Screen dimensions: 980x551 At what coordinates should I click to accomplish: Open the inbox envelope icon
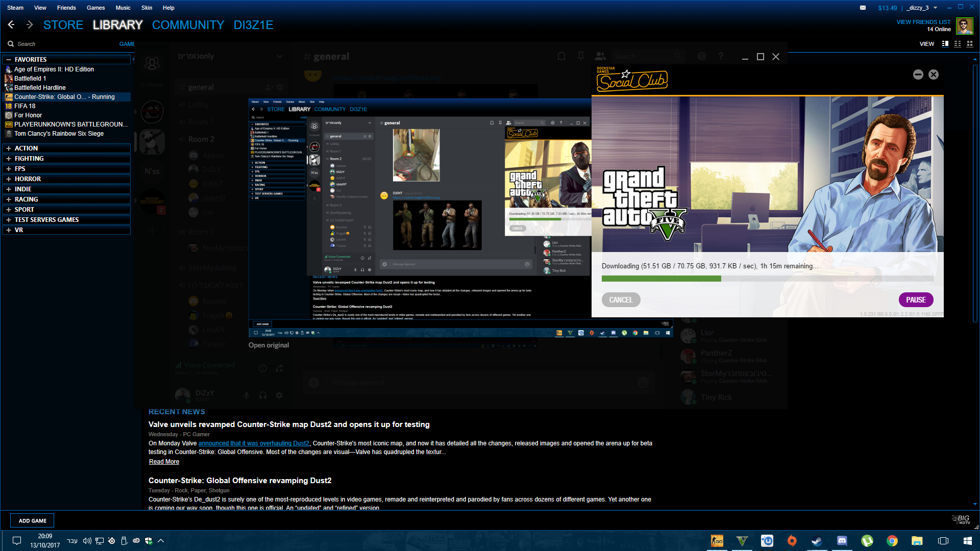coord(863,8)
